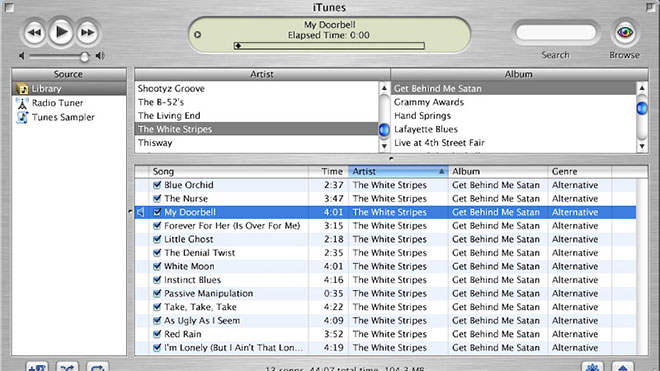Toggle the Little Ghost checkbox
Screen dimensions: 660x371
(157, 239)
